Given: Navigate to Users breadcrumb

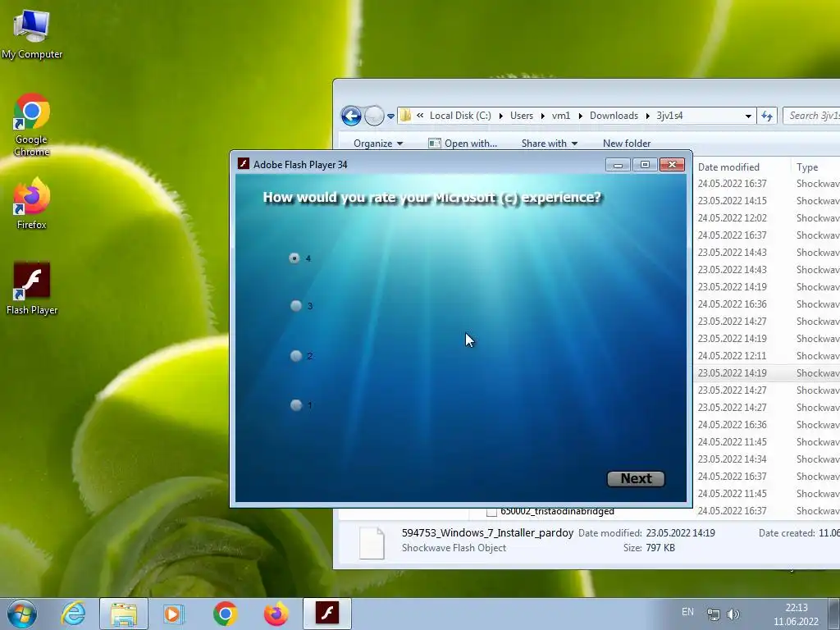Looking at the screenshot, I should (x=521, y=116).
